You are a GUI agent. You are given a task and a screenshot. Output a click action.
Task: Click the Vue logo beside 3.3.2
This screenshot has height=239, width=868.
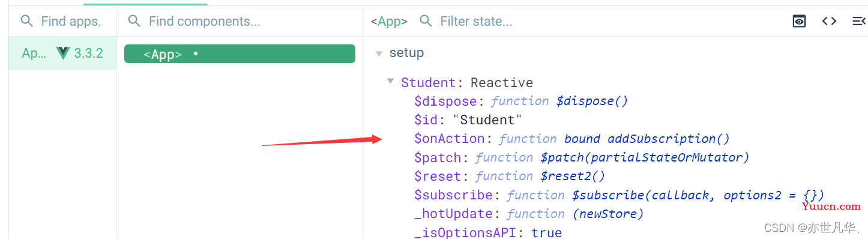(x=63, y=53)
